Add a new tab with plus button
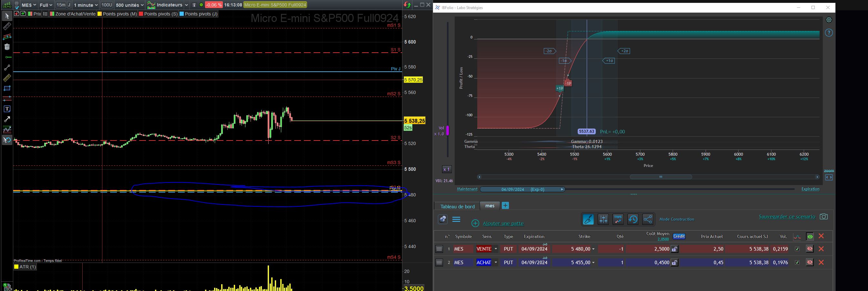This screenshot has height=291, width=868. (505, 206)
